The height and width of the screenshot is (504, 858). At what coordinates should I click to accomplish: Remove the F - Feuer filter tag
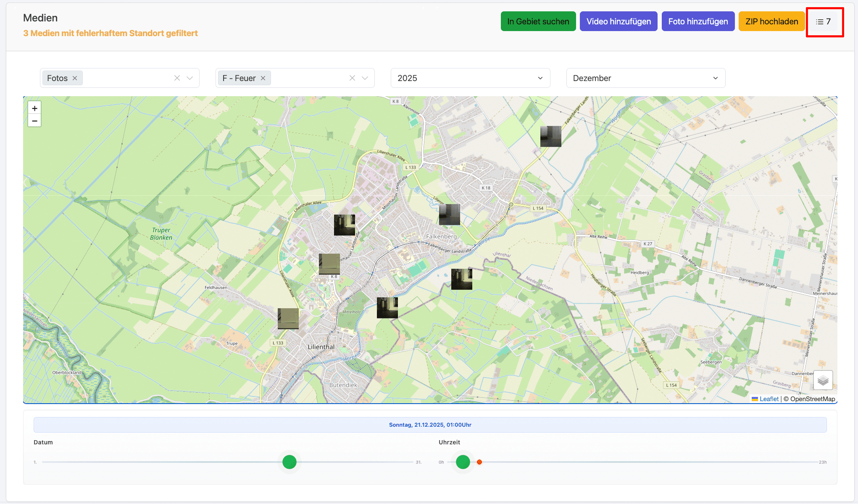coord(263,78)
